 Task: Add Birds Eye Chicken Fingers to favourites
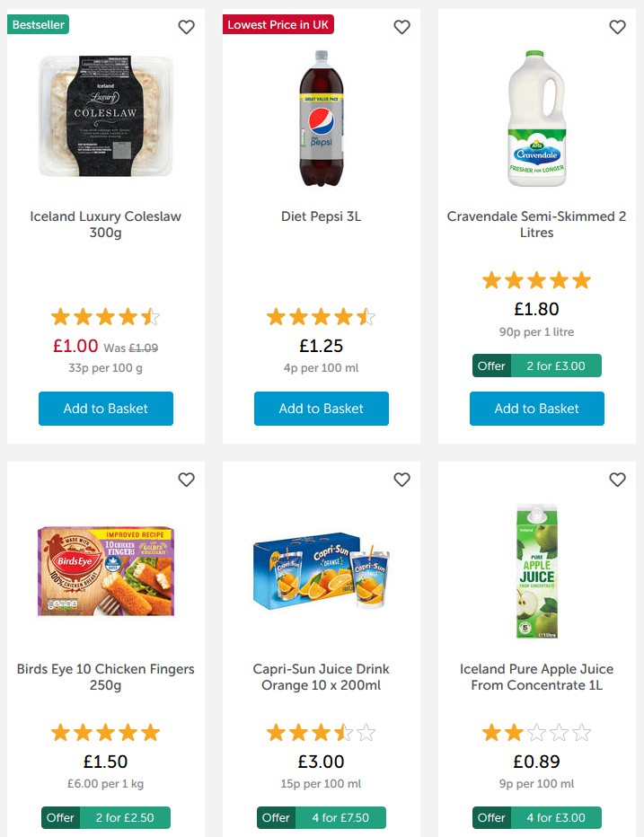[x=186, y=480]
